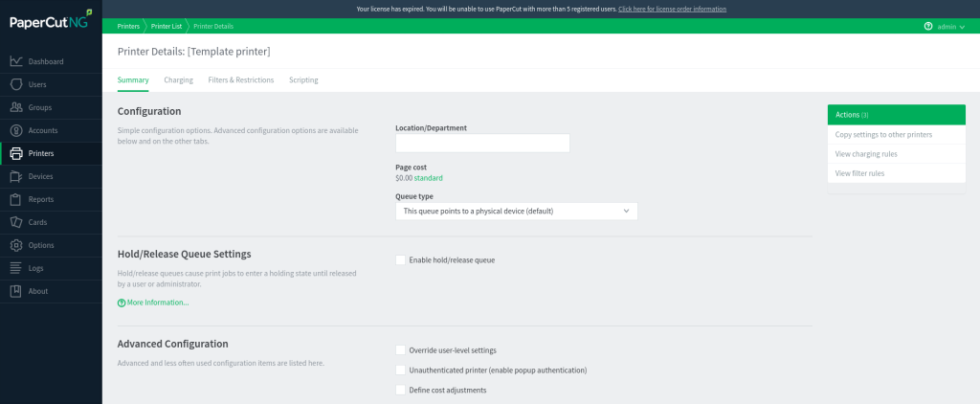This screenshot has height=404, width=980.
Task: Open the More Information link
Action: (157, 303)
